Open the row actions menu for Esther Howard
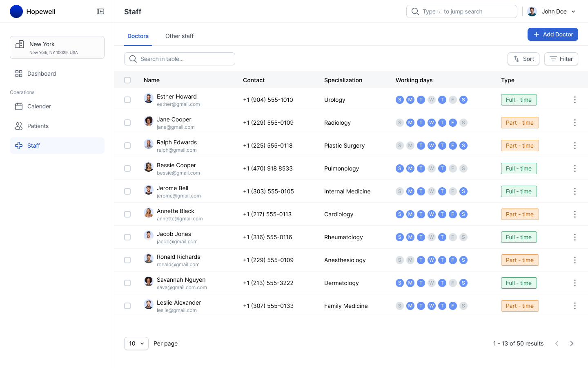This screenshot has height=368, width=588. (575, 99)
